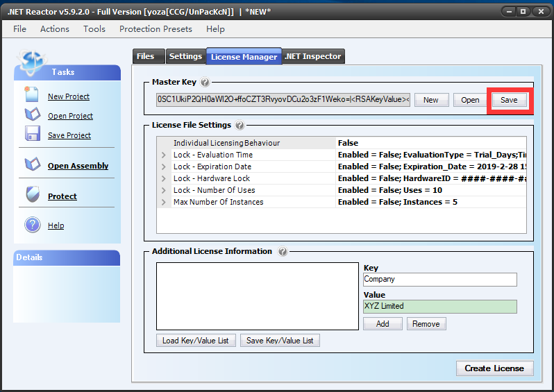Image resolution: width=554 pixels, height=392 pixels.
Task: Select the Individual Licensing Behaviour row
Action: tap(342, 143)
